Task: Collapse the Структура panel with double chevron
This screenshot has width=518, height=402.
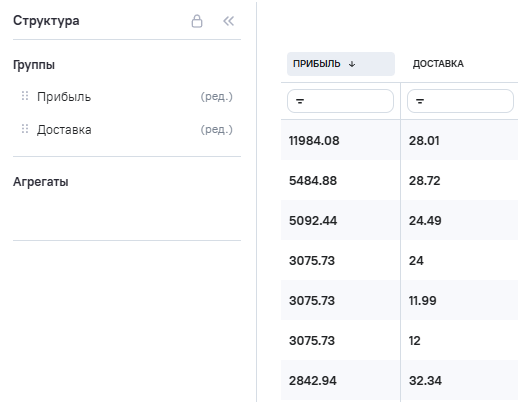Action: (x=229, y=21)
